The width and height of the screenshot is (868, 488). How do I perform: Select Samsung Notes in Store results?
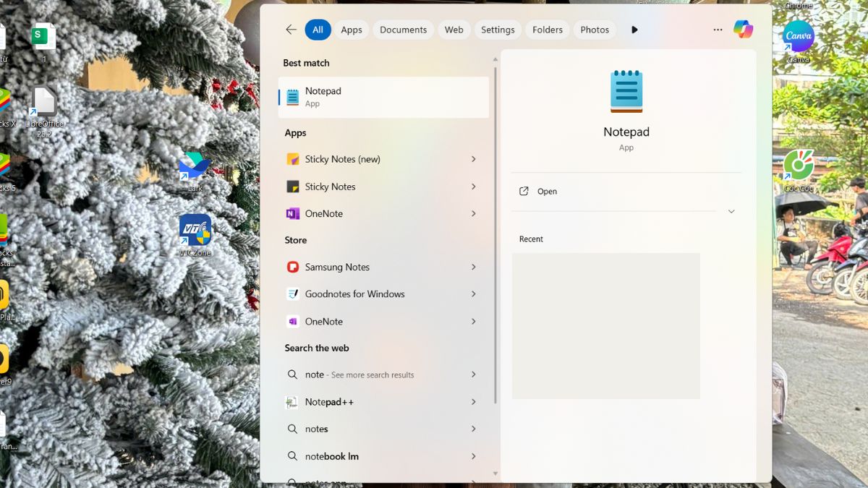coord(383,267)
